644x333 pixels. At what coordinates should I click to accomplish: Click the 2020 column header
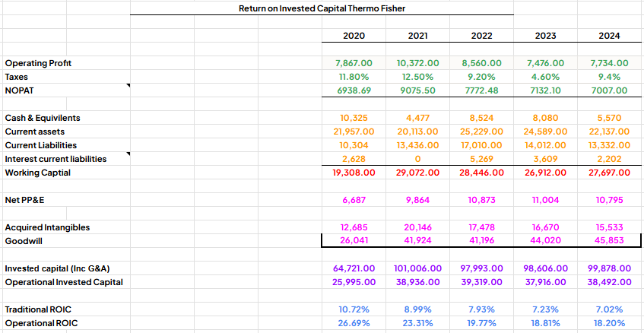click(354, 36)
